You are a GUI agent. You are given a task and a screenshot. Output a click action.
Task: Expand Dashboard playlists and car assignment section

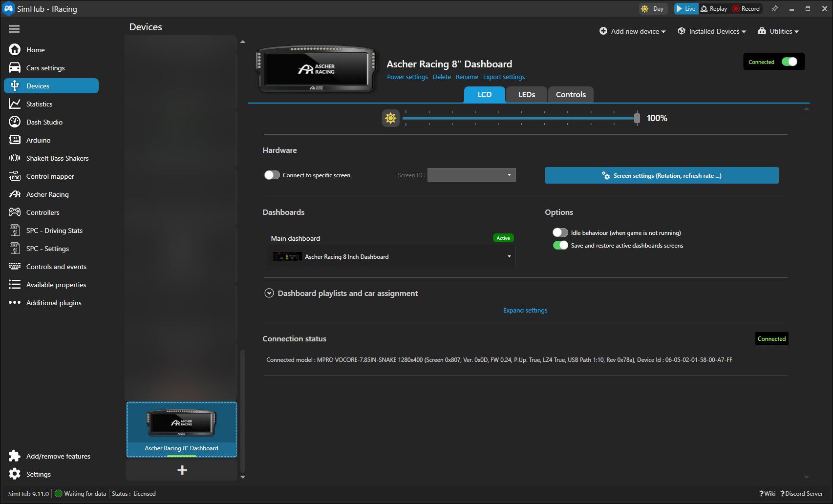[x=269, y=294]
